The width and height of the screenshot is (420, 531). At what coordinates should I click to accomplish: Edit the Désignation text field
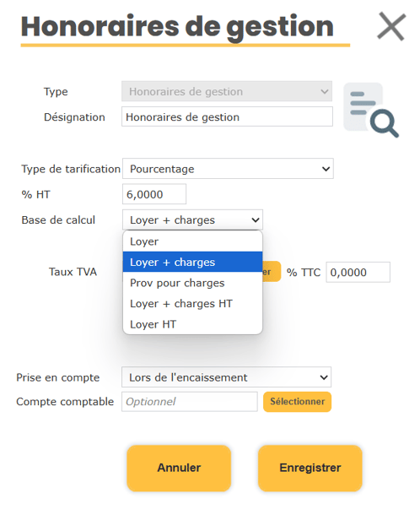(x=227, y=116)
